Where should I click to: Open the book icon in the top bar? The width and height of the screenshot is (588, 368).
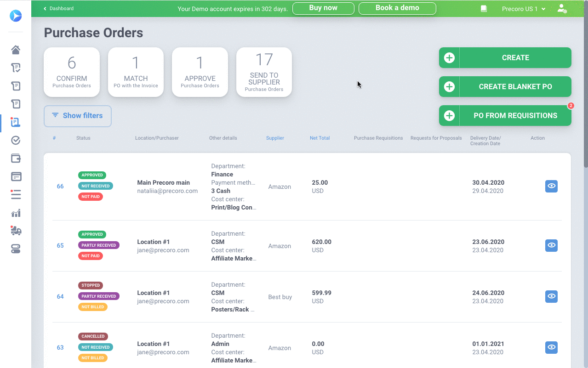coord(484,9)
